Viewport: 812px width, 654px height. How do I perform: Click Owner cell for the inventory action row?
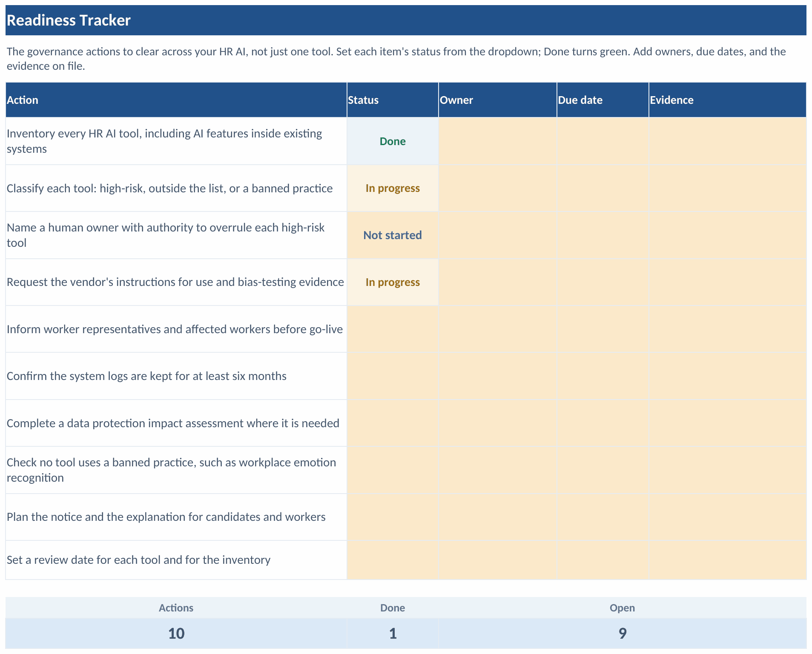coord(498,141)
